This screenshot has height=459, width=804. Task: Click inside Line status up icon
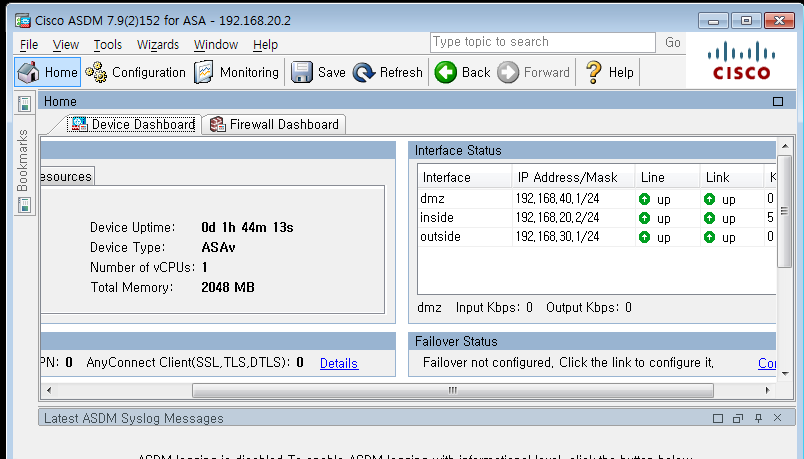(x=645, y=218)
